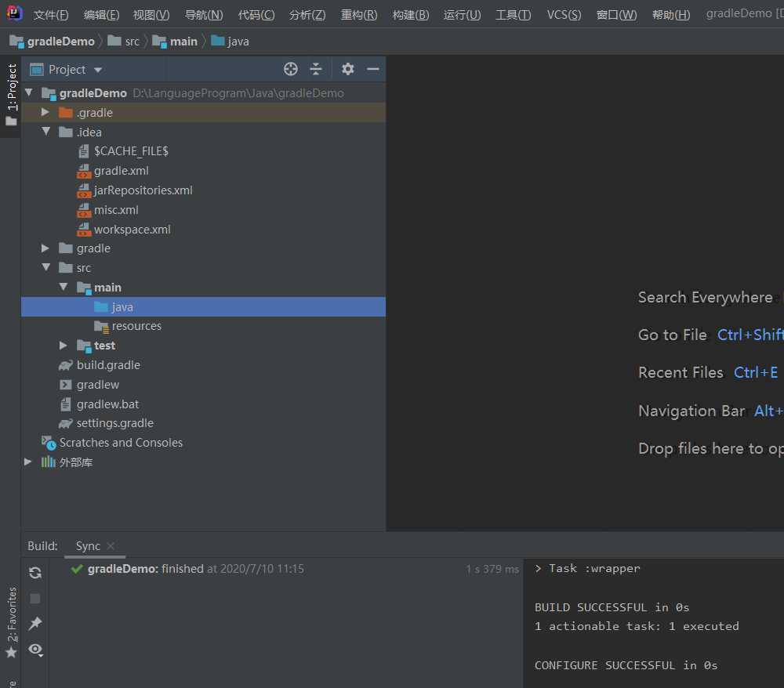Click the resources folder icon
Screen dimensions: 784x688
click(x=101, y=326)
